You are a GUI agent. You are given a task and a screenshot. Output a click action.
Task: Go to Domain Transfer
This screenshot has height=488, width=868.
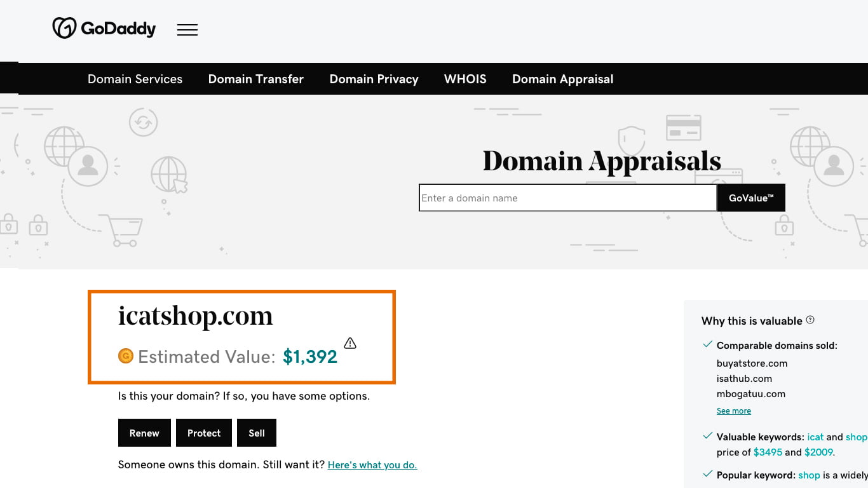[x=256, y=79]
